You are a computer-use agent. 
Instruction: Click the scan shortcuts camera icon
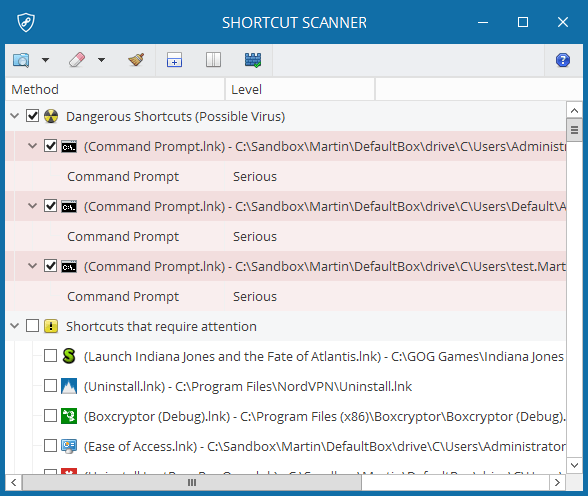pyautogui.click(x=21, y=60)
